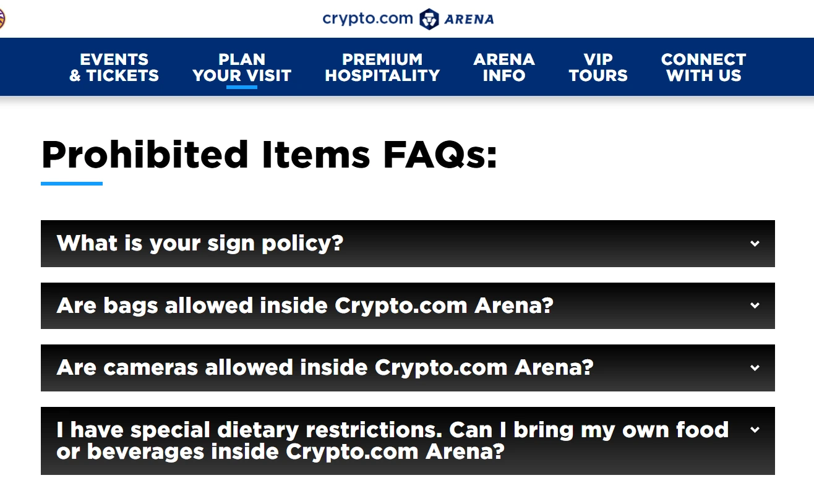
Task: Expand the cameras allowed chevron arrow
Action: click(755, 368)
